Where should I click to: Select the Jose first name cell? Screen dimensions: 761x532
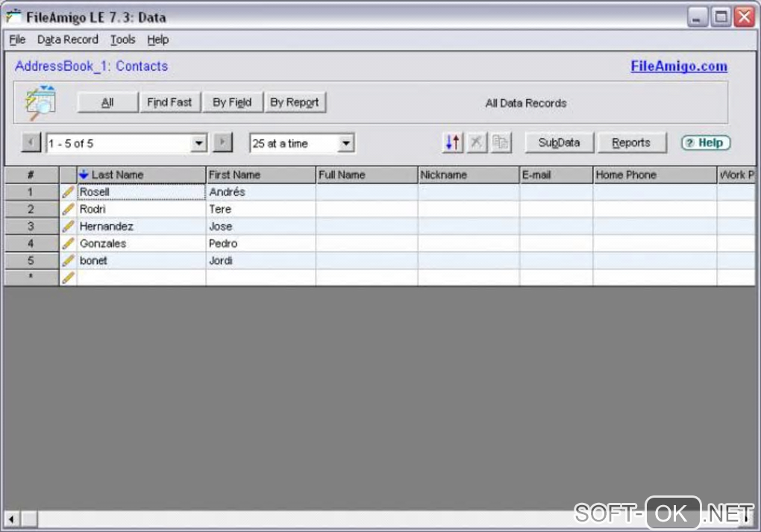pyautogui.click(x=260, y=226)
